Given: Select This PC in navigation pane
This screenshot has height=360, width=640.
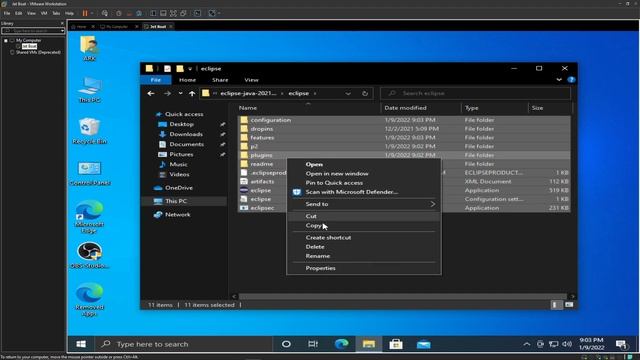Looking at the screenshot, I should (x=176, y=201).
